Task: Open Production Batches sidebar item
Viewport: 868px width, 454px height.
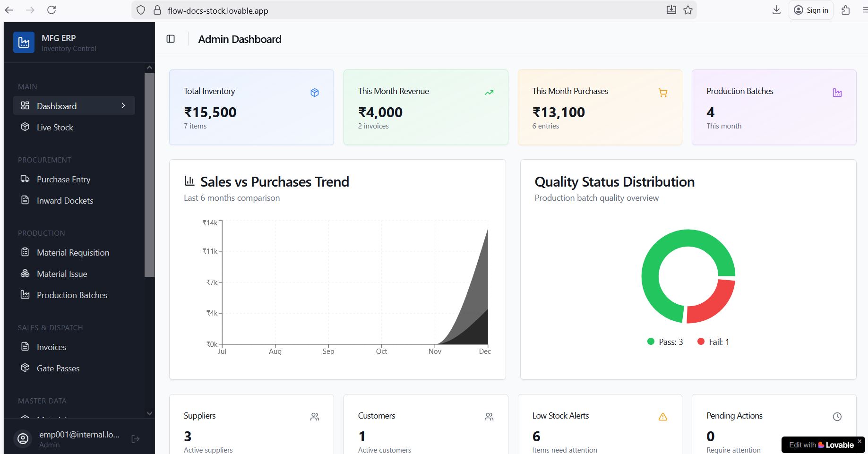Action: click(x=72, y=295)
